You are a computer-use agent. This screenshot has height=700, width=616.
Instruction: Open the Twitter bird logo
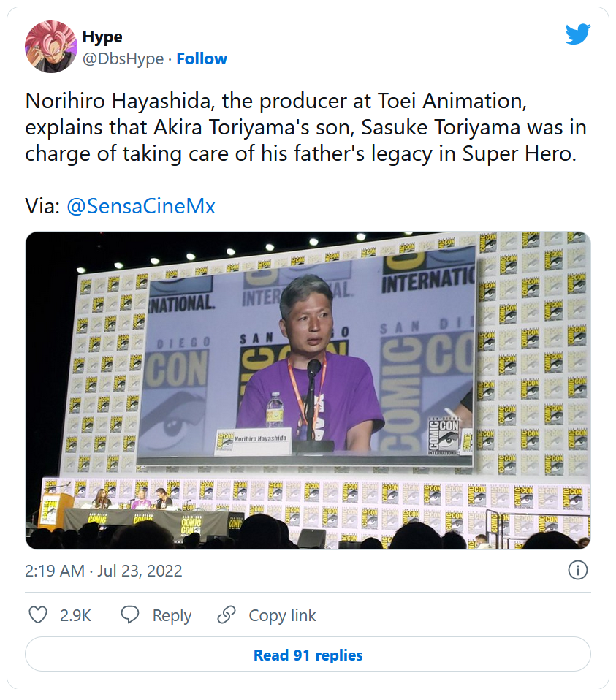click(577, 33)
